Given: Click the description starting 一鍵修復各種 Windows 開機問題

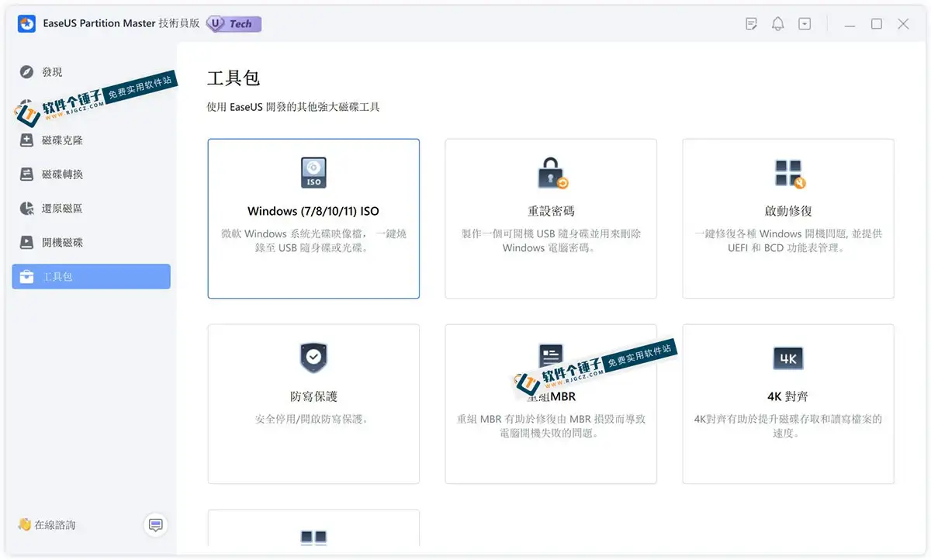Looking at the screenshot, I should (x=788, y=240).
